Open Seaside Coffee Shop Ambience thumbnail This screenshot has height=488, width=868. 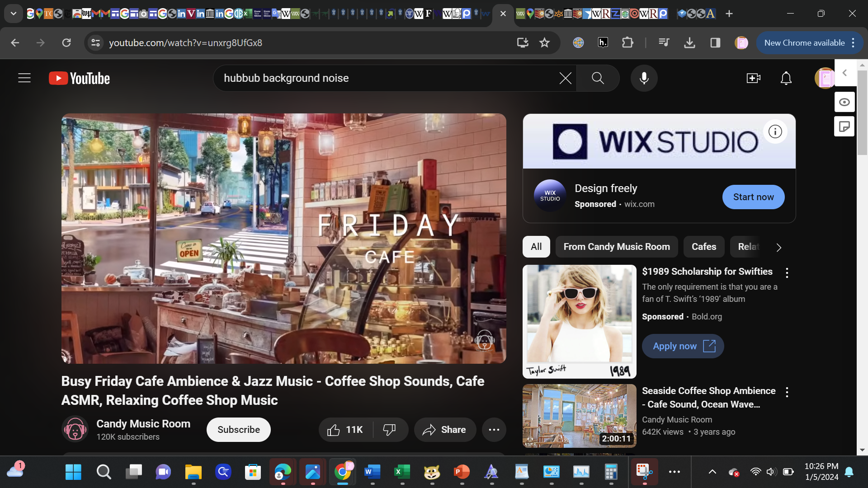[579, 416]
